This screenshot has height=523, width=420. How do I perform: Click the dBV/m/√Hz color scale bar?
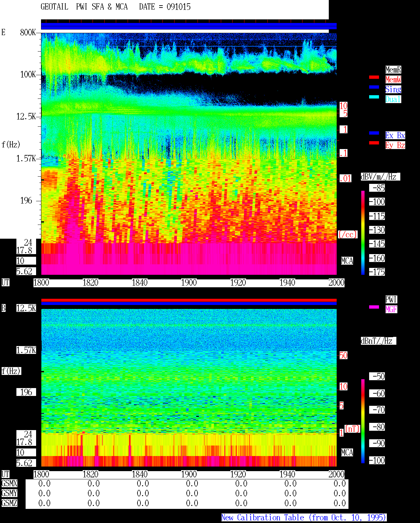pos(363,232)
